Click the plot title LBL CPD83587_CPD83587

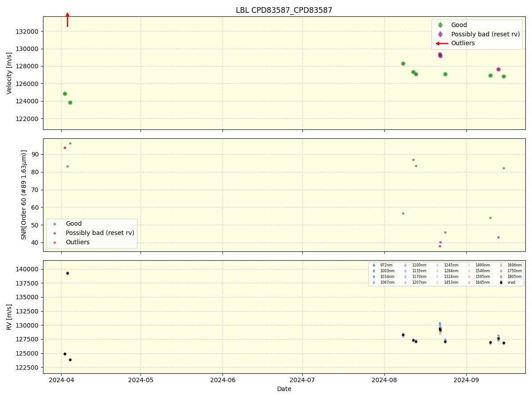284,10
